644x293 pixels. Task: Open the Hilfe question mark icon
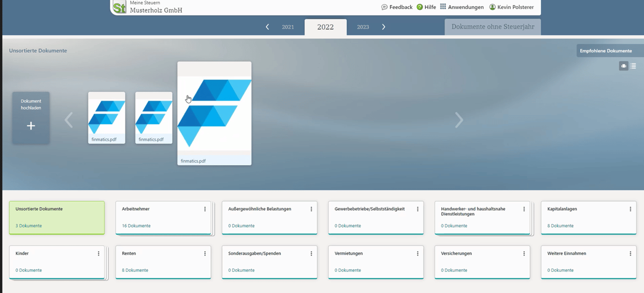(x=419, y=7)
